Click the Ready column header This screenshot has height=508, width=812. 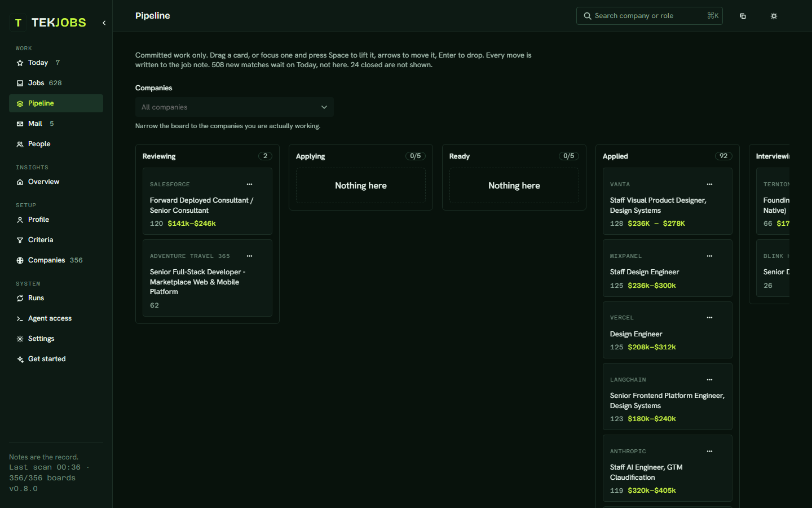[460, 156]
